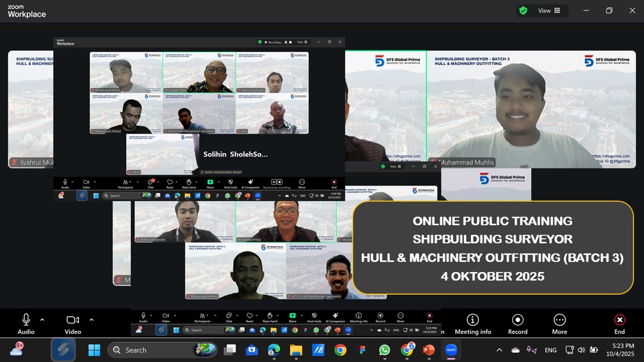644x362 pixels.
Task: Expand Audio chevron in lower embedded Zoom toolbar
Action: coord(151,316)
